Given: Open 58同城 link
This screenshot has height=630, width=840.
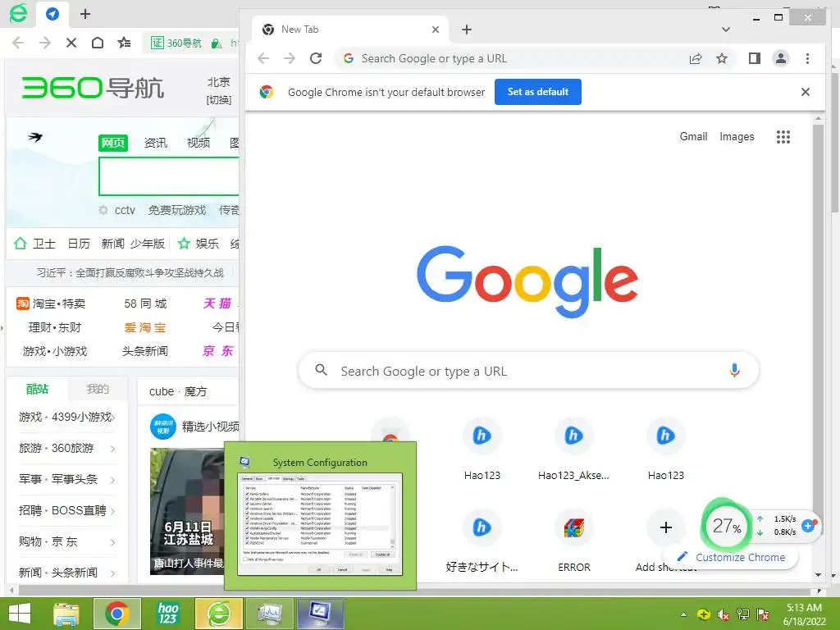Looking at the screenshot, I should click(145, 304).
